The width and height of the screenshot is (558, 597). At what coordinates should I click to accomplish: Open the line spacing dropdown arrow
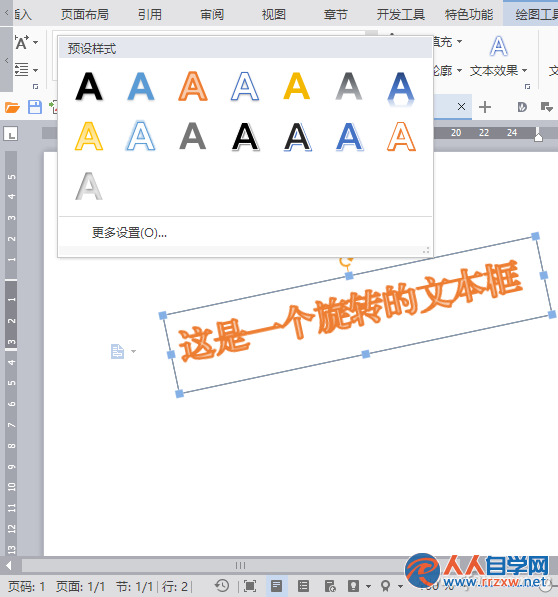(x=36, y=70)
